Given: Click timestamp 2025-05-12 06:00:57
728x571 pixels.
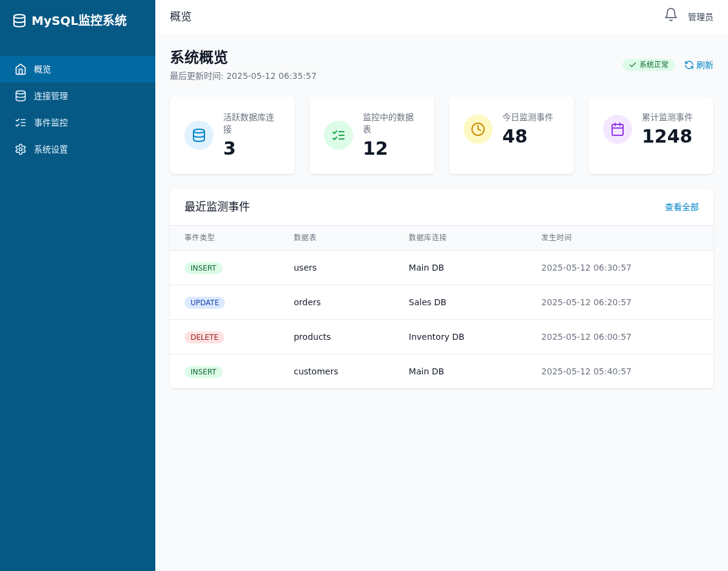Looking at the screenshot, I should coord(586,337).
